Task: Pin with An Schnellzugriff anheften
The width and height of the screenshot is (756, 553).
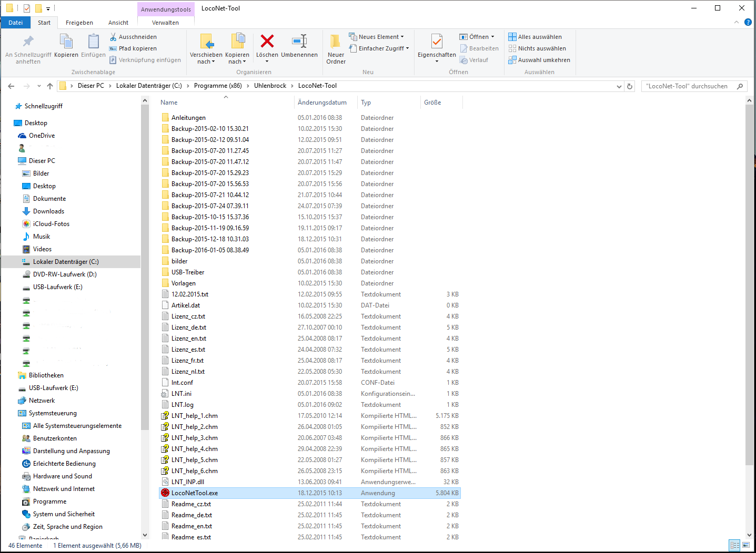Action: (28, 49)
